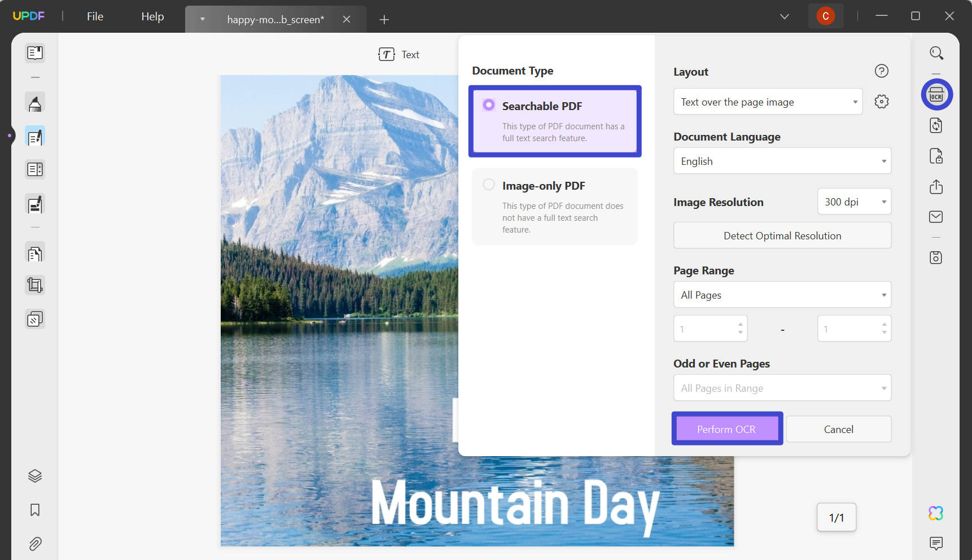Viewport: 972px width, 560px height.
Task: Click the OCR icon in the right sidebar
Action: click(936, 94)
